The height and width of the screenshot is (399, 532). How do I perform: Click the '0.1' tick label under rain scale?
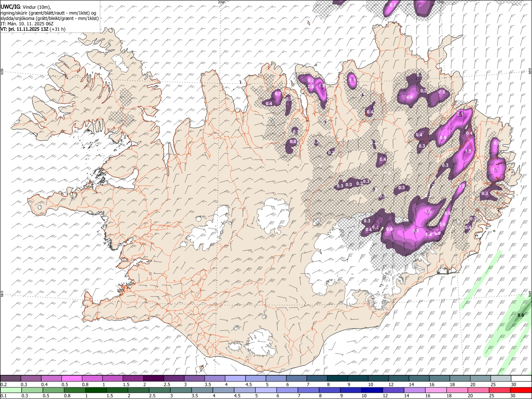[x=3, y=396]
